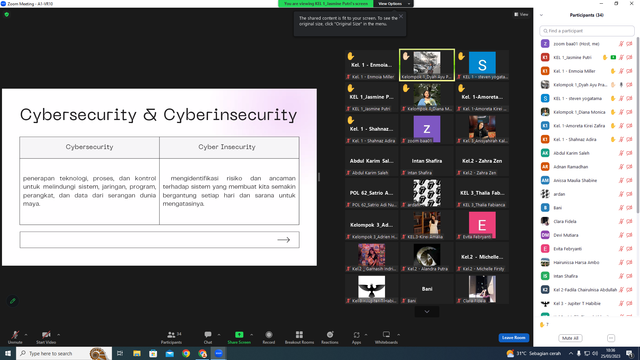Open the Windows notification center
The height and width of the screenshot is (360, 640).
point(630,353)
